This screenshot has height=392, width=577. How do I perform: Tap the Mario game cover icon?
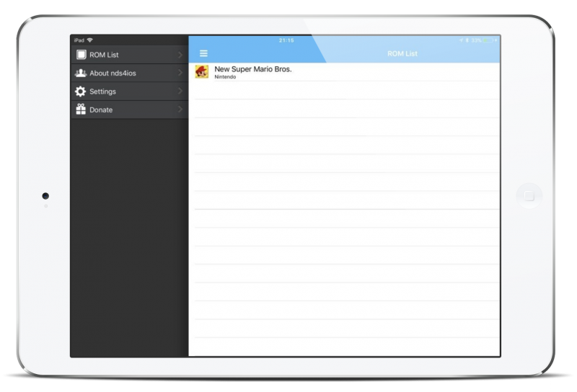202,72
